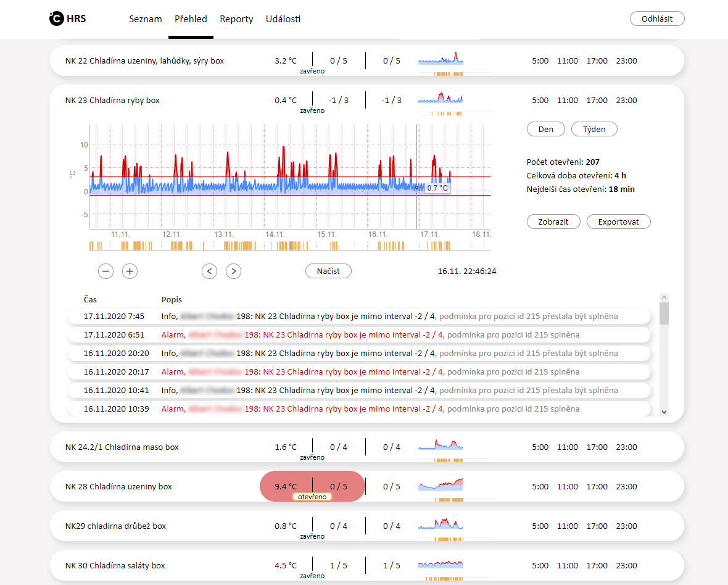The width and height of the screenshot is (728, 585).
Task: Click the NK 22 mini temperature sparkline
Action: pos(441,59)
